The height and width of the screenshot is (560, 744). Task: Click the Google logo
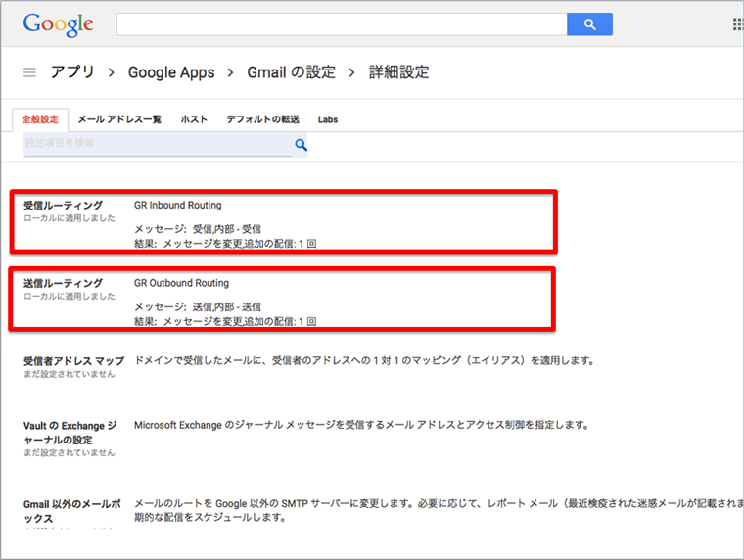(x=58, y=24)
